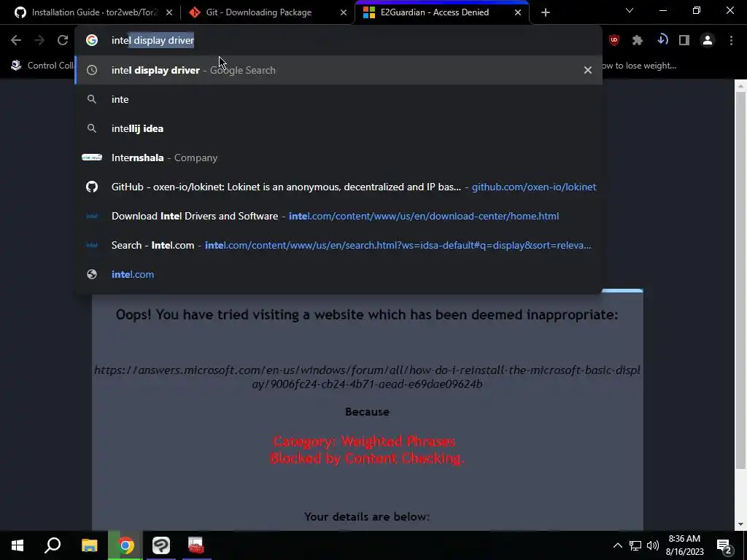Click the Google icon in address bar
The height and width of the screenshot is (560, 747).
(x=92, y=41)
